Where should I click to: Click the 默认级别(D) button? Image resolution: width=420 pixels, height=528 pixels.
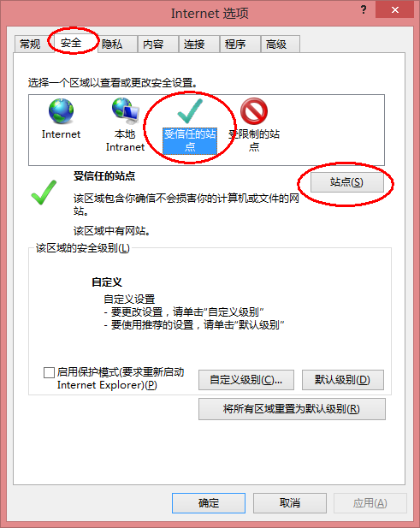point(343,380)
